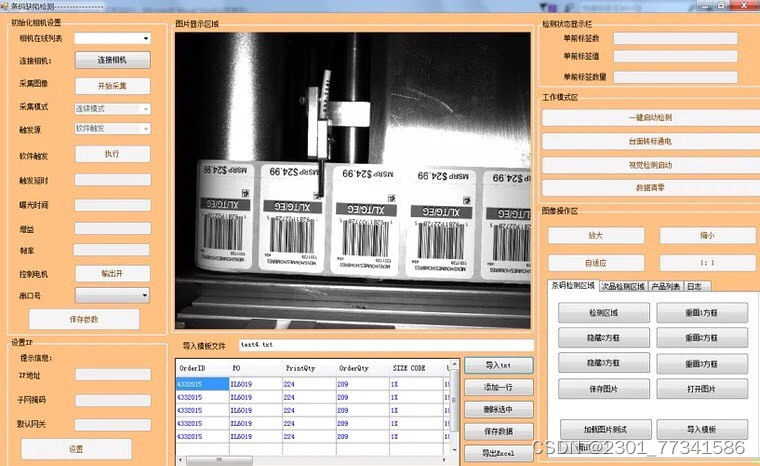Click the 执行 software trigger button
This screenshot has width=760, height=466.
click(112, 154)
